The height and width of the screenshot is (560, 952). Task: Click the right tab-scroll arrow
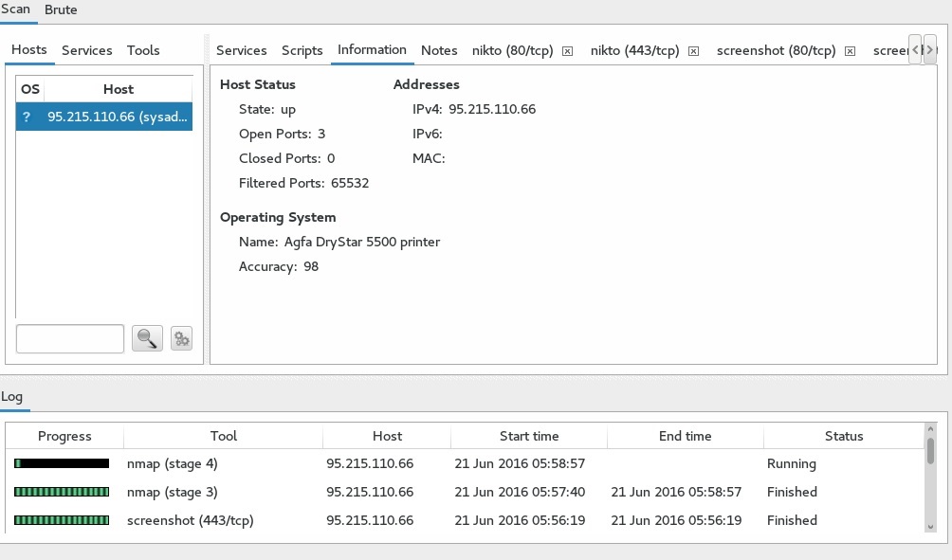tap(929, 50)
